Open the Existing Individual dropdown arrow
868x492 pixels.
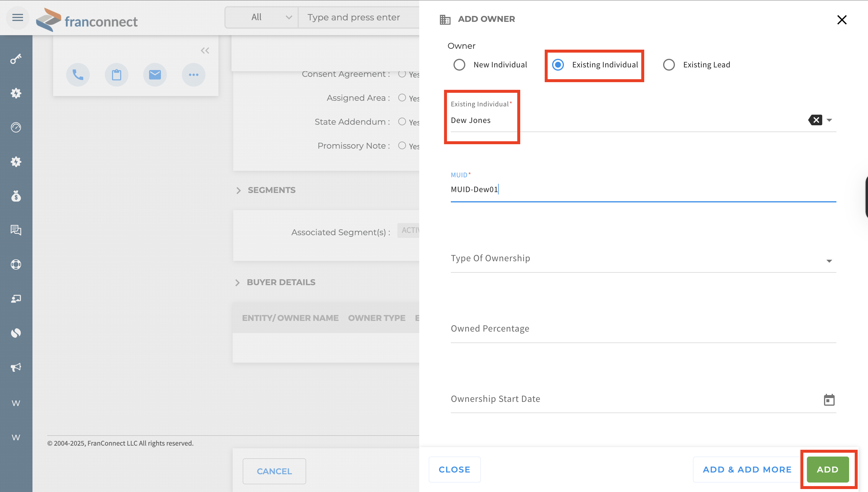[x=829, y=120]
